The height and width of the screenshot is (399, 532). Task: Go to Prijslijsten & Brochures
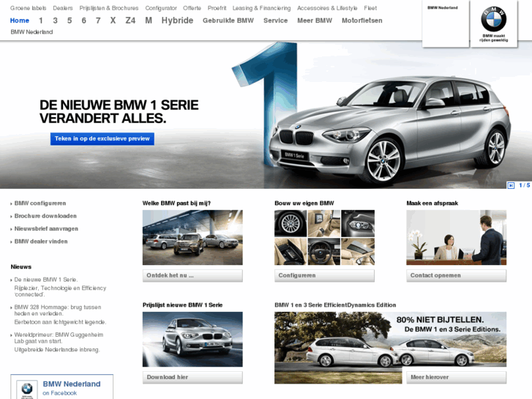pos(109,8)
